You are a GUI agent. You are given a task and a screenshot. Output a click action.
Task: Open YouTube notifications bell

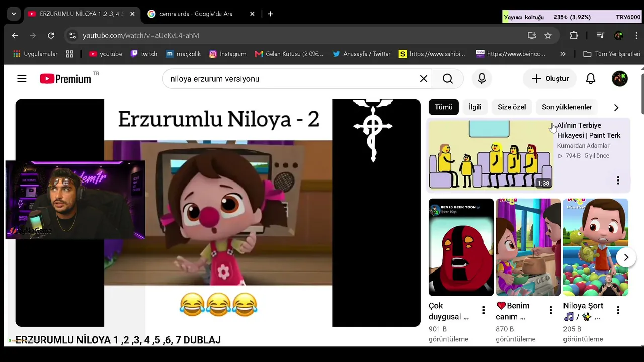pyautogui.click(x=591, y=79)
